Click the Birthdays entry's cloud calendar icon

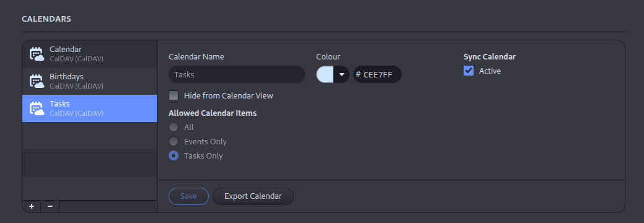[37, 81]
